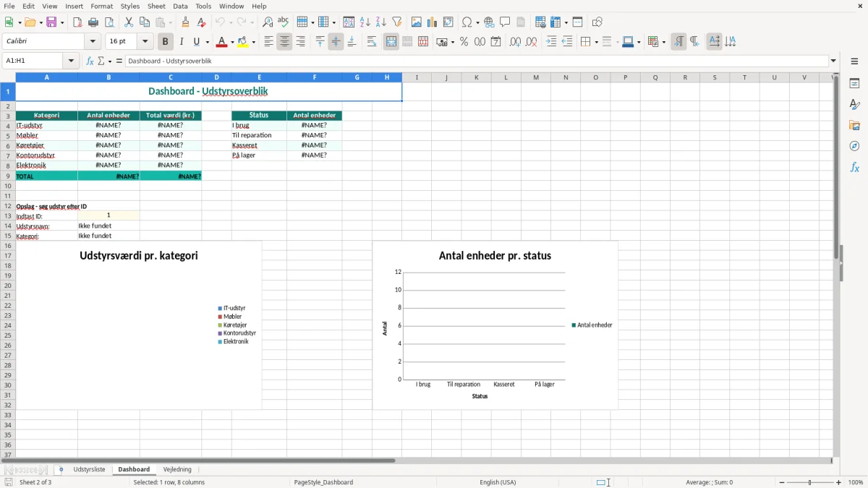The height and width of the screenshot is (488, 868).
Task: Open sidebar Styles panel icon
Action: 854,105
